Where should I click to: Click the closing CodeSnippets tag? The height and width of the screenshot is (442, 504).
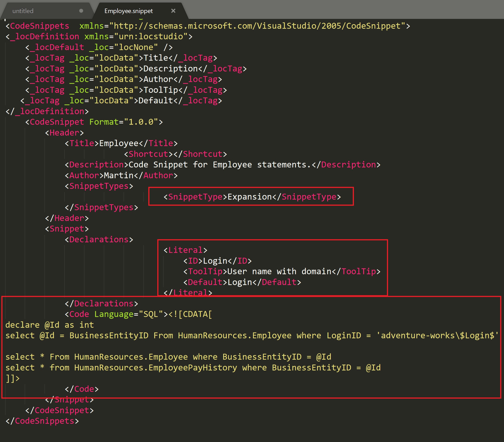pyautogui.click(x=42, y=421)
